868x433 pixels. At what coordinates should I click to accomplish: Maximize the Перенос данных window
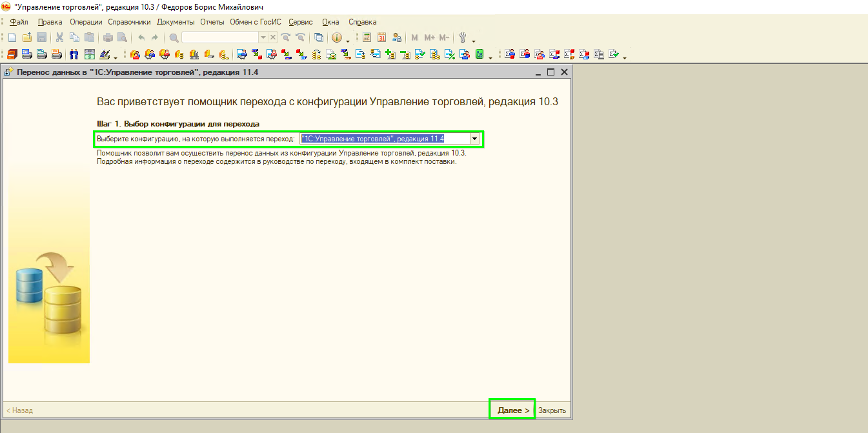550,72
